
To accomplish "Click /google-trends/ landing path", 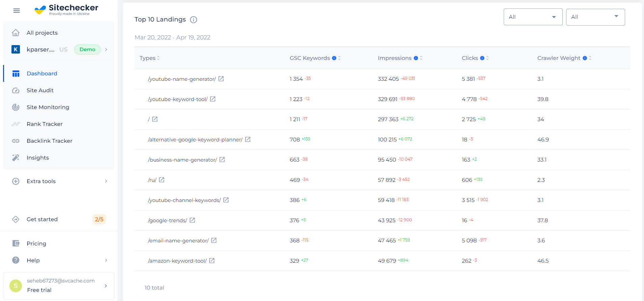I will click(168, 220).
